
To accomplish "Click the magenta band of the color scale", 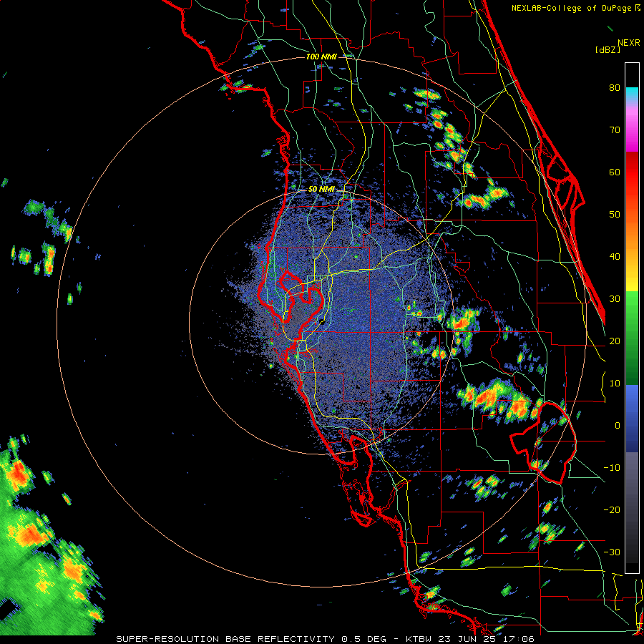I will [632, 132].
